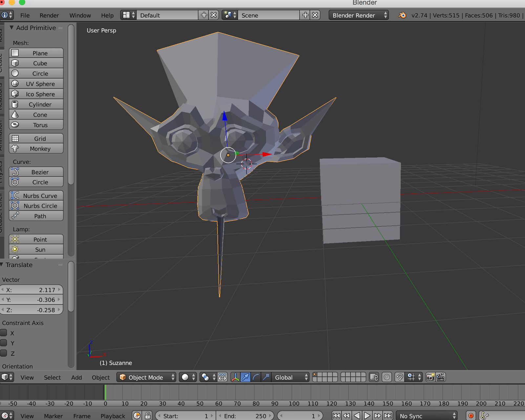525x420 pixels.
Task: Click the translate manipulator arrow icon
Action: pyautogui.click(x=245, y=377)
